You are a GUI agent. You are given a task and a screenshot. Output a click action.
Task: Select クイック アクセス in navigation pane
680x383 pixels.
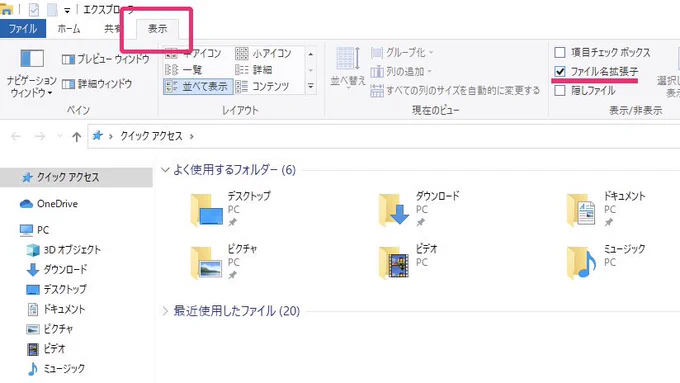[76, 177]
